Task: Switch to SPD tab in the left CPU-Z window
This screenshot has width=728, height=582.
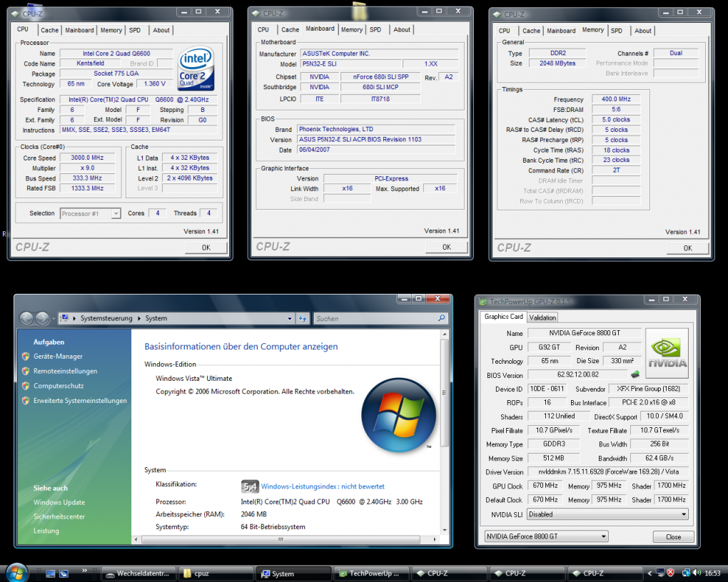Action: pos(135,30)
